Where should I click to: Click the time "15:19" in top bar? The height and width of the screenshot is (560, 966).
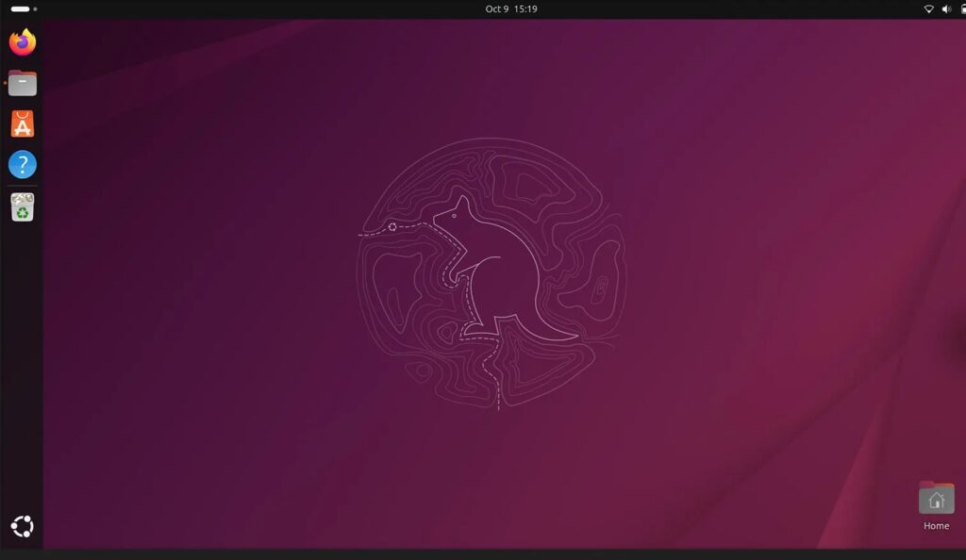tap(525, 9)
